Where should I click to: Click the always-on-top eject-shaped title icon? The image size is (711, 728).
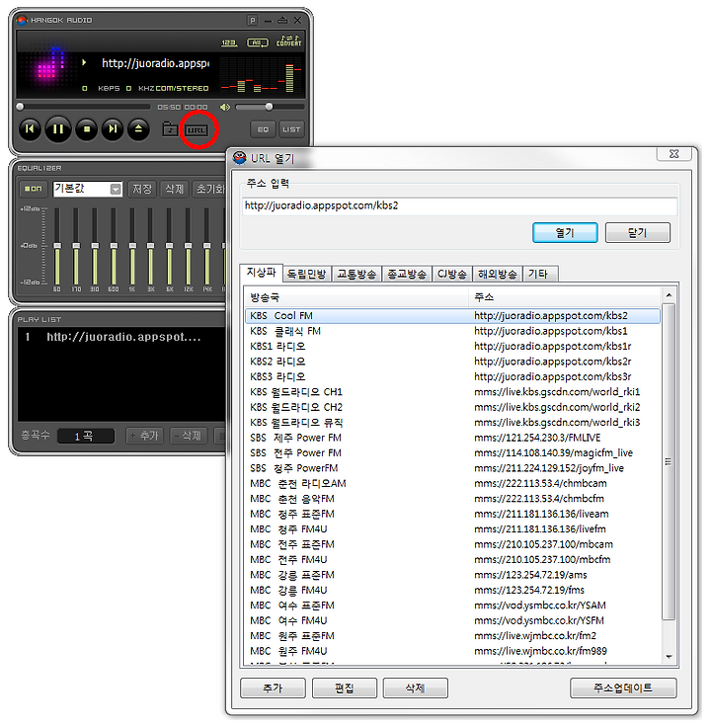coord(282,20)
